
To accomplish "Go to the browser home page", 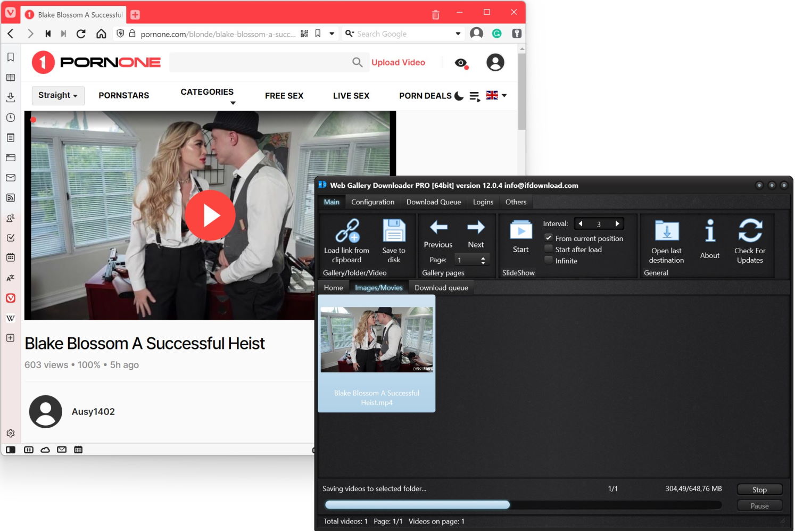I will 101,34.
